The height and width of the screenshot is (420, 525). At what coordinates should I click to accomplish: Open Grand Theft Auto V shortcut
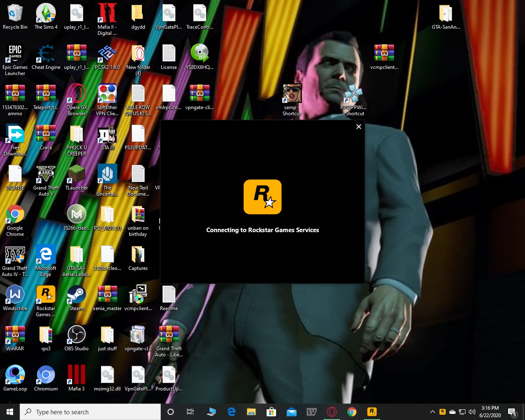click(x=46, y=180)
